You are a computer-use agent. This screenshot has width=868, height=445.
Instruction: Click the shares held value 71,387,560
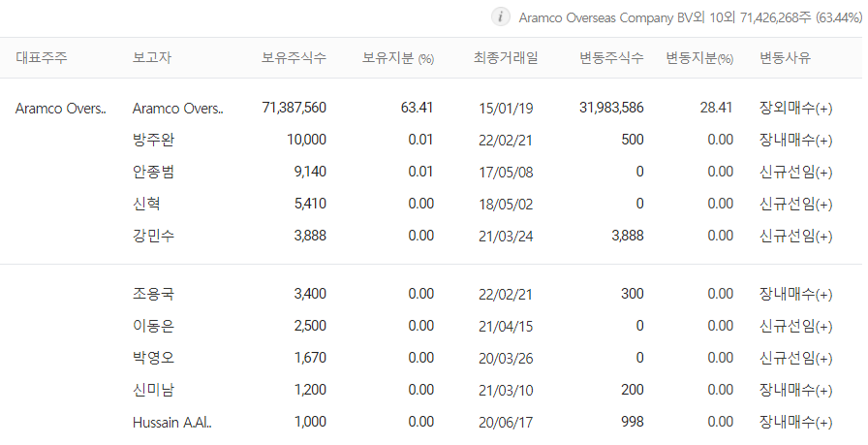294,108
